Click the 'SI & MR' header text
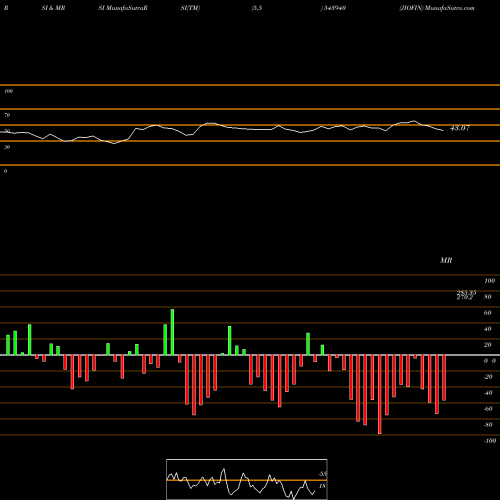This screenshot has width=500, height=500. pyautogui.click(x=53, y=8)
